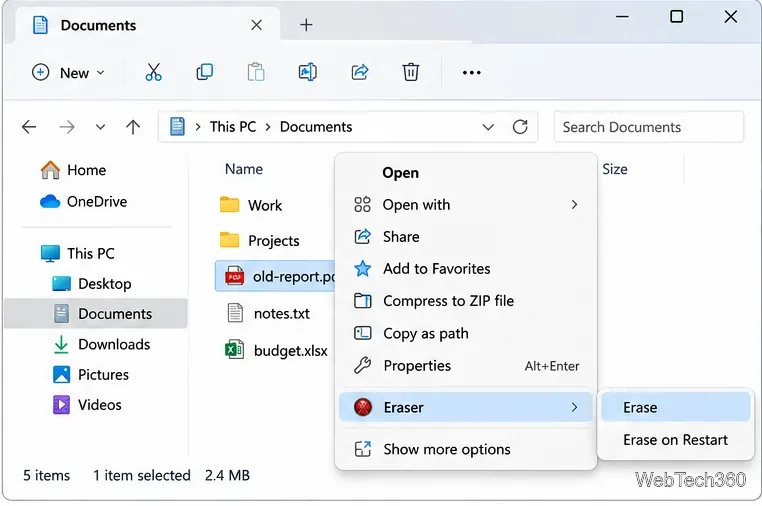762x506 pixels.
Task: Click the Open with grid icon
Action: click(363, 205)
